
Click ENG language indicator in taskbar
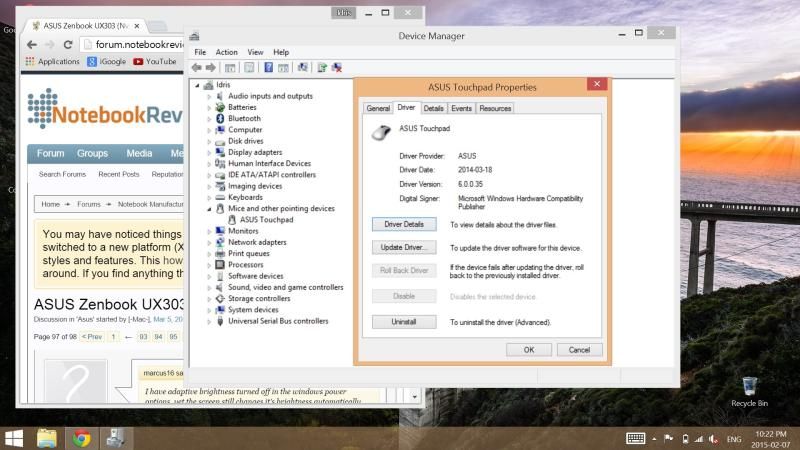(734, 439)
